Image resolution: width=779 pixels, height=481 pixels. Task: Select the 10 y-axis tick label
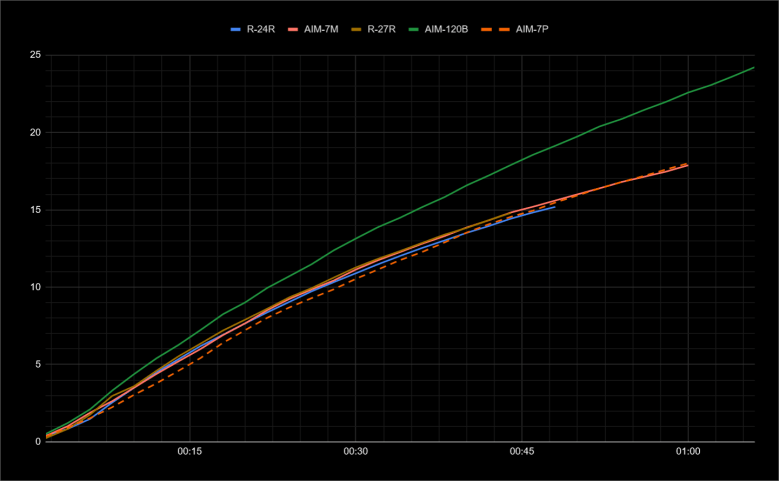34,287
